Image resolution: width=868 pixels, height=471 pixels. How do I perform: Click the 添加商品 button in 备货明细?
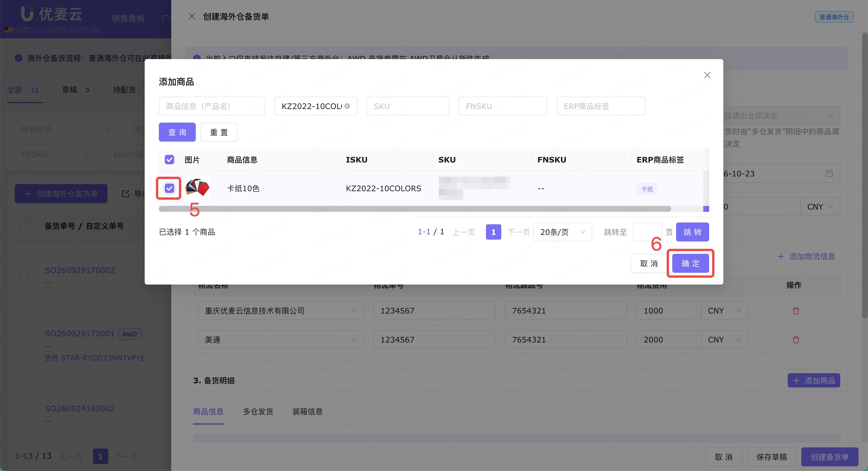(814, 380)
